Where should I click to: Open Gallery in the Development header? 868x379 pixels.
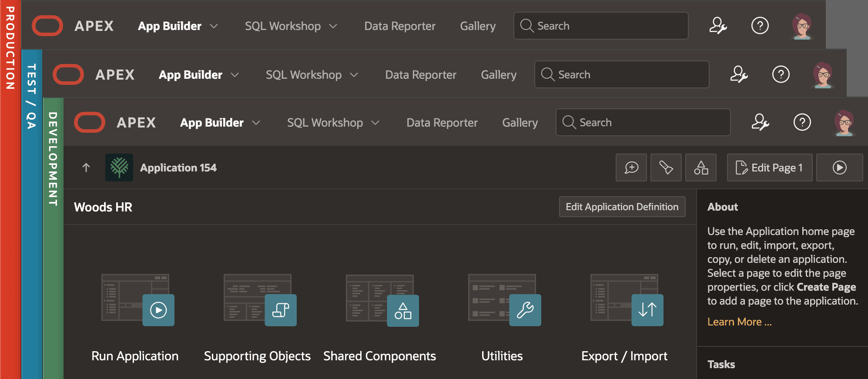coord(520,123)
